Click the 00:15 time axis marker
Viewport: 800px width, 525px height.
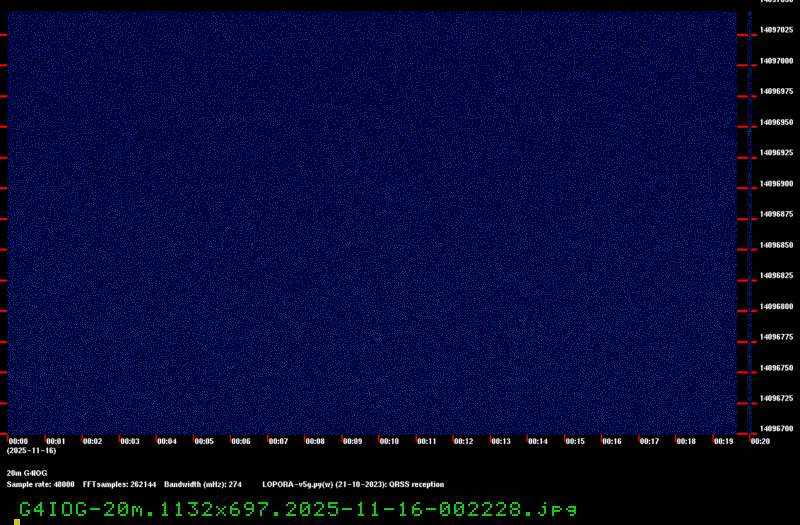574,441
